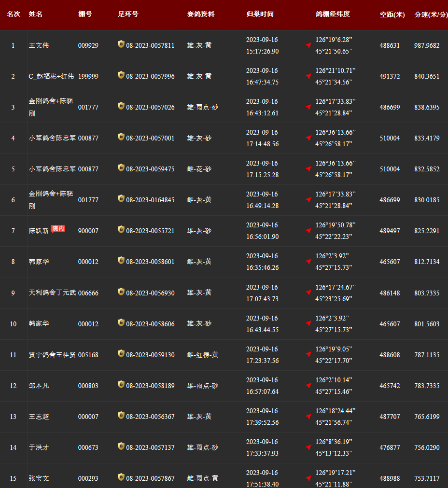Select the 足环号 column header
Screen dimensions: 448x488
pos(128,14)
